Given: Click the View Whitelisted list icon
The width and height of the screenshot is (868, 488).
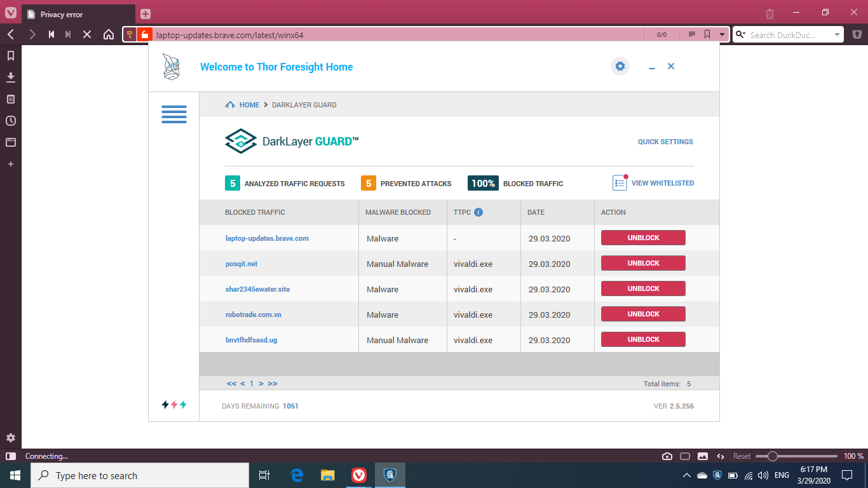Looking at the screenshot, I should (620, 182).
